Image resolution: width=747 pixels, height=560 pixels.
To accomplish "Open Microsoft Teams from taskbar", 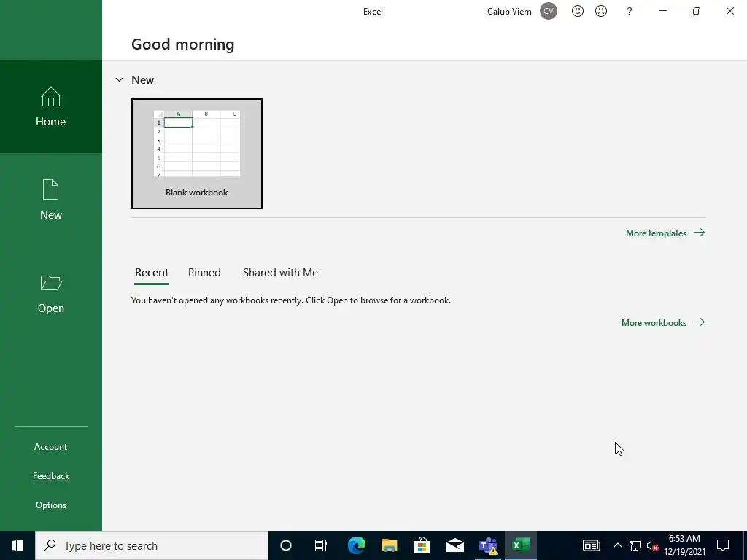I will pos(488,545).
